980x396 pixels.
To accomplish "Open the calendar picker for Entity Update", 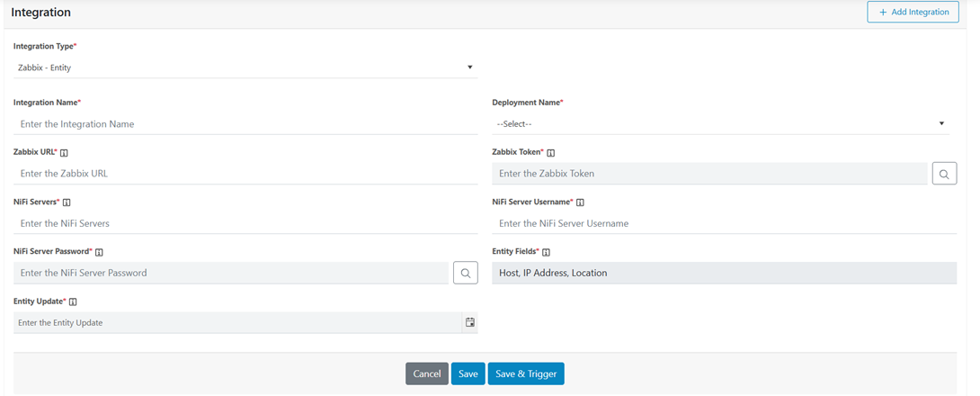I will [469, 322].
